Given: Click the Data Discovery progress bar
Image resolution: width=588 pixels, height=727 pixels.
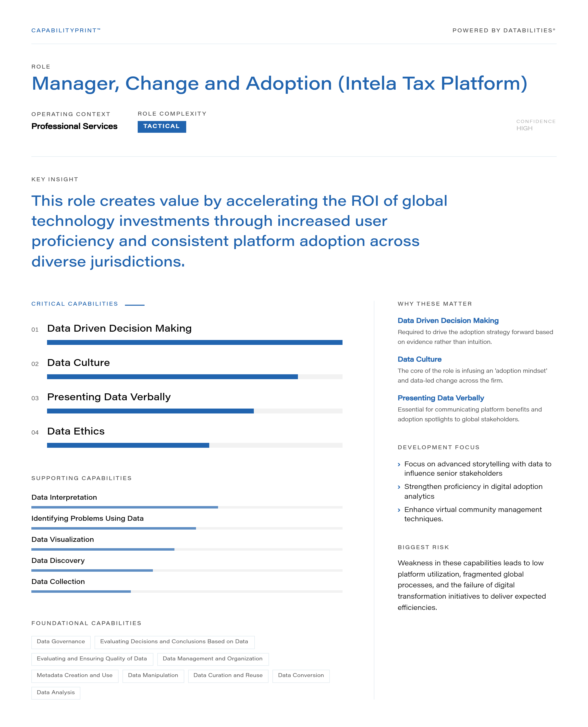Looking at the screenshot, I should coord(187,570).
